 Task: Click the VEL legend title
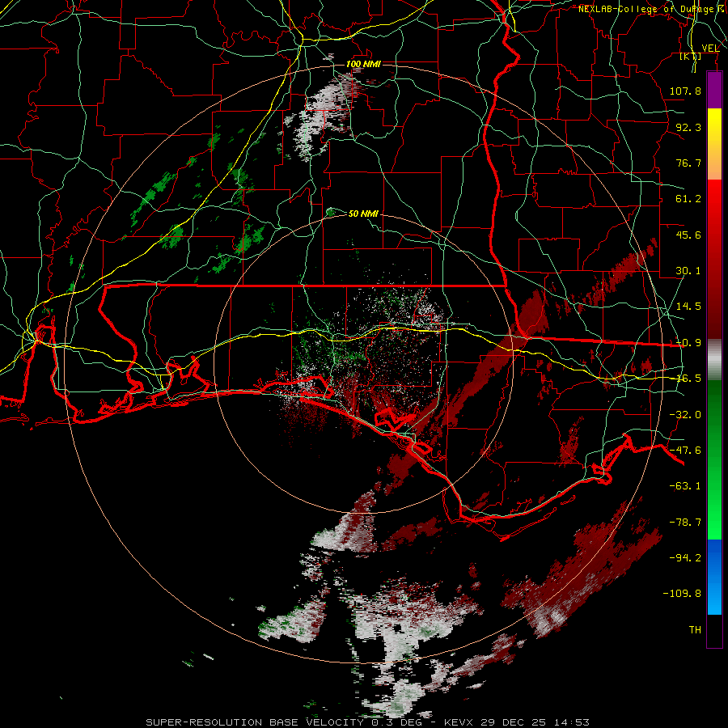coord(710,49)
